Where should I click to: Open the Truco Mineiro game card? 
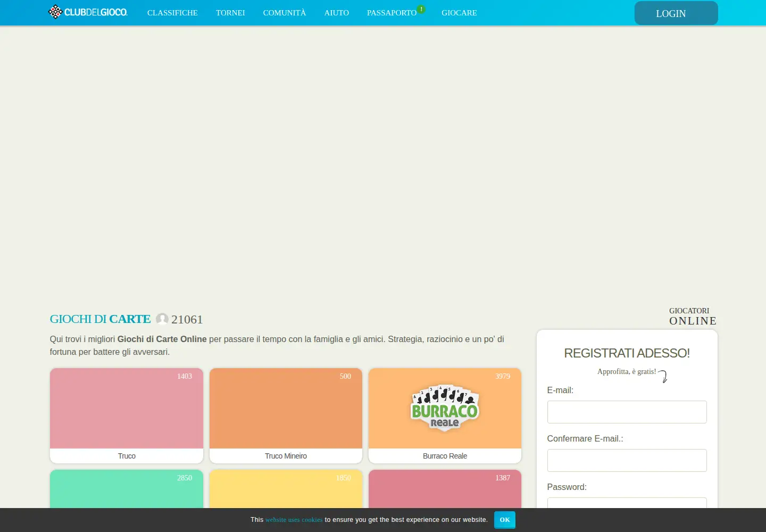point(286,415)
